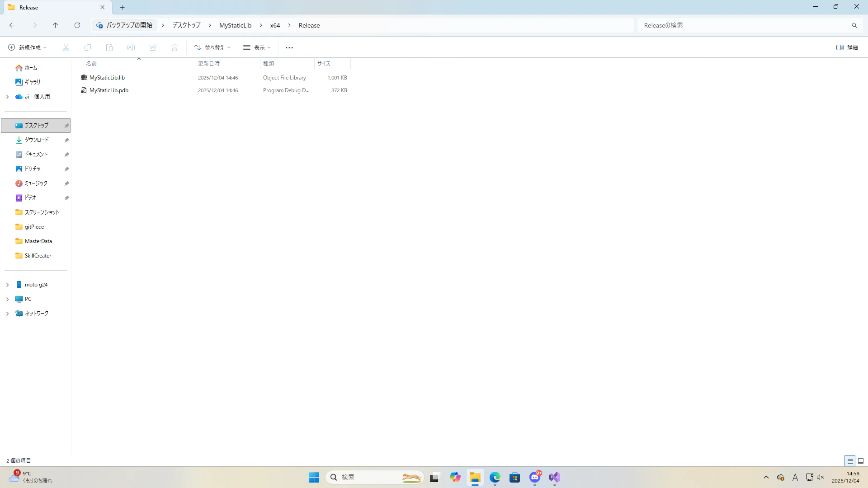Click the Cut scissors icon
The width and height of the screenshot is (868, 488).
66,47
